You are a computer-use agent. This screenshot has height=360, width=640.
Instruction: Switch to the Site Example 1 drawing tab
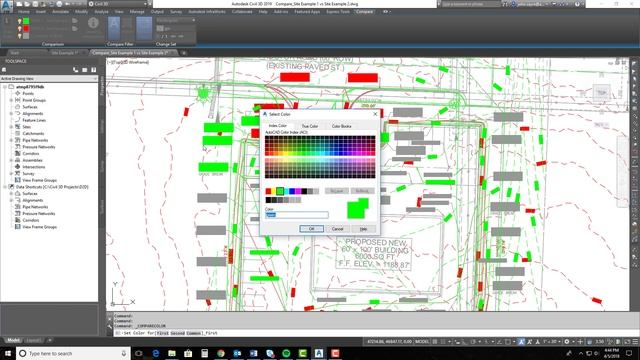[64, 53]
